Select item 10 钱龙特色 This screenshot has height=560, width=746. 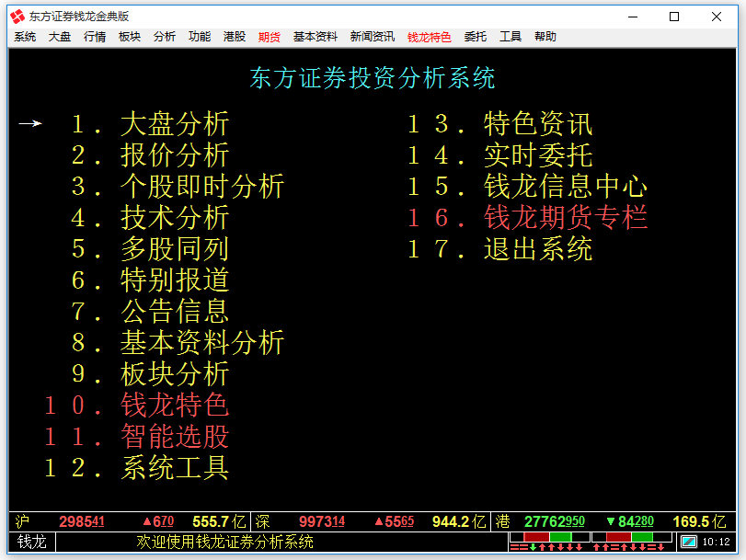pos(137,405)
